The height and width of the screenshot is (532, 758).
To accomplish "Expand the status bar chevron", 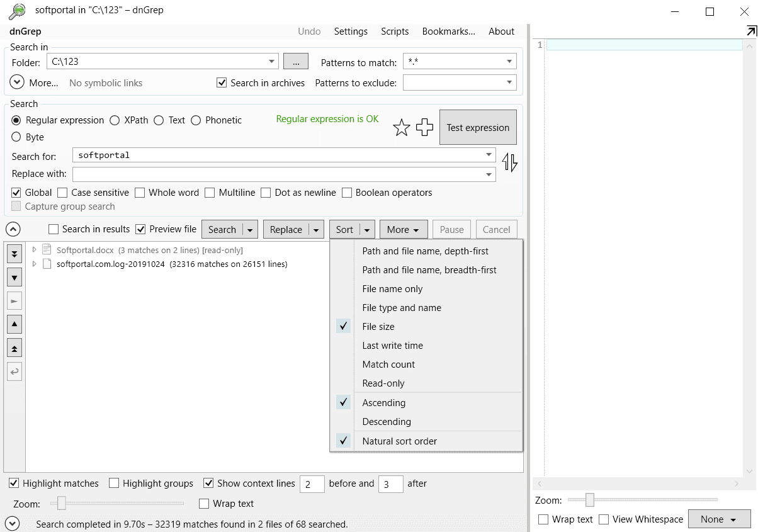I will click(x=12, y=523).
